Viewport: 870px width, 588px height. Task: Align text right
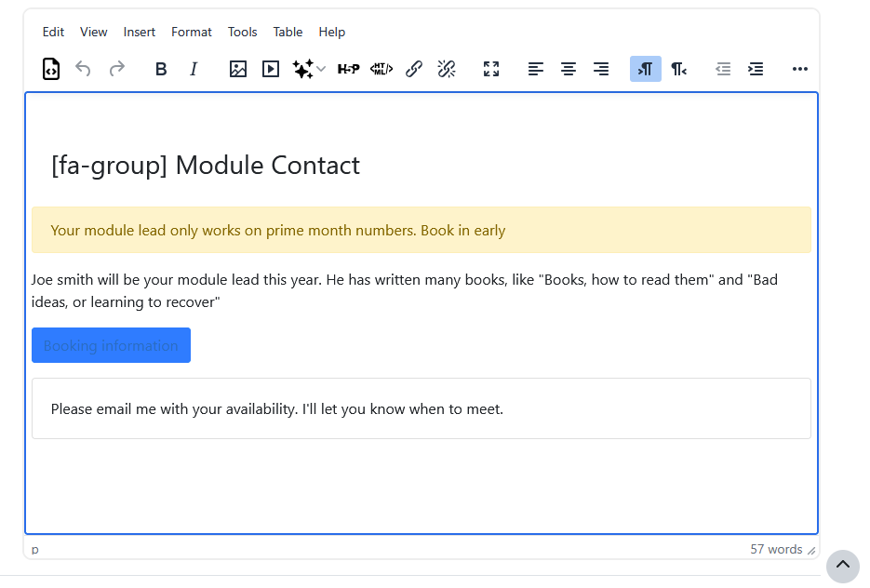coord(601,69)
